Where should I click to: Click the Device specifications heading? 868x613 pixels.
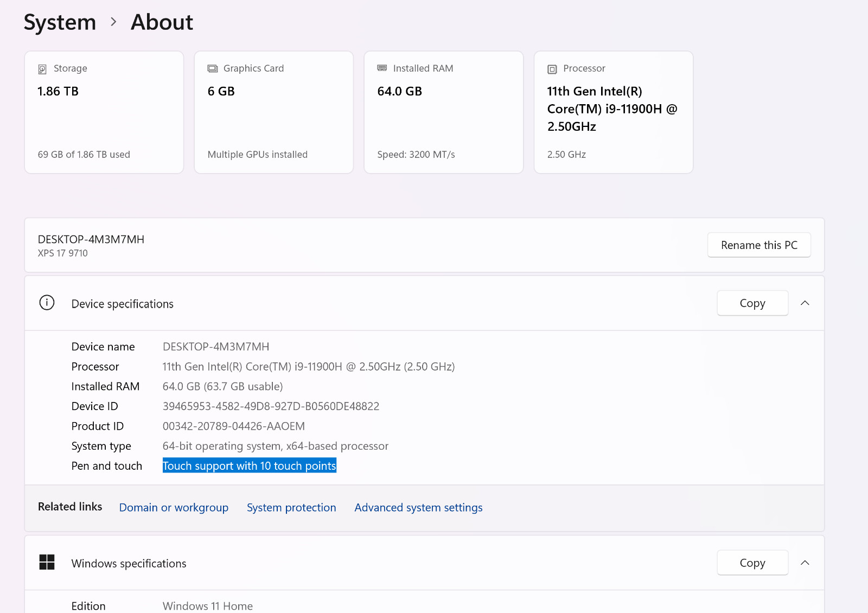[x=123, y=304]
